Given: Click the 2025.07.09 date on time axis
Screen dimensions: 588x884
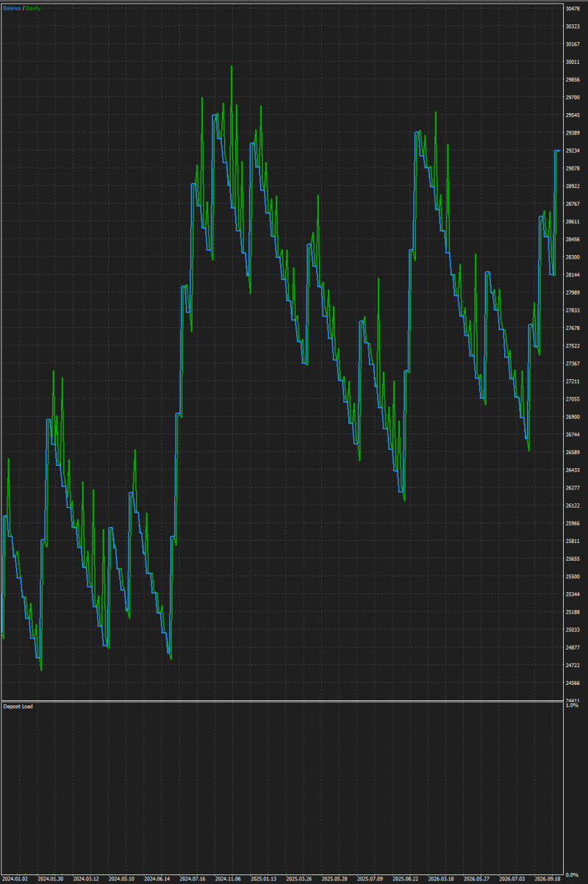Looking at the screenshot, I should (x=370, y=879).
